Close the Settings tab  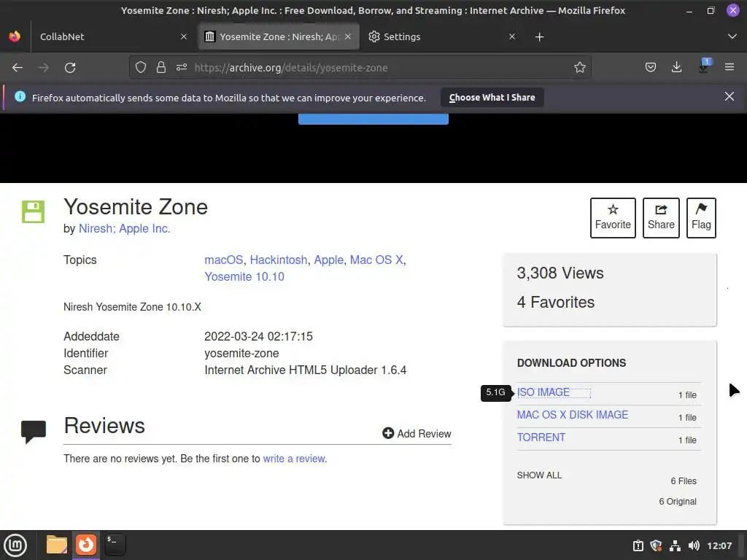click(512, 36)
